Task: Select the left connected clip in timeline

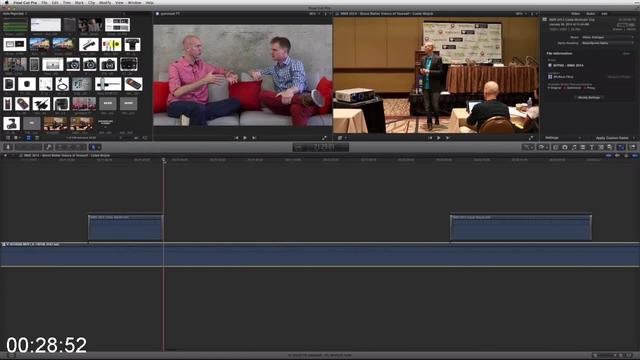Action: [x=126, y=228]
